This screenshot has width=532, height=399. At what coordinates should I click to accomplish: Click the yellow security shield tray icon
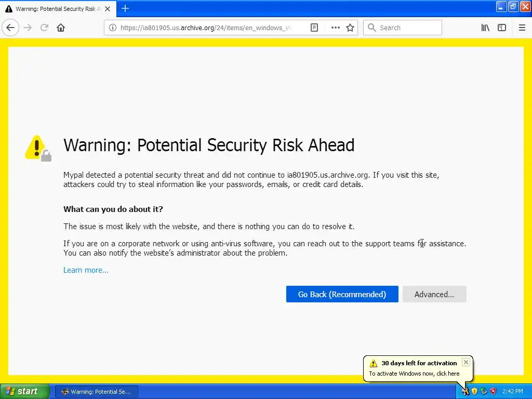[x=474, y=392]
